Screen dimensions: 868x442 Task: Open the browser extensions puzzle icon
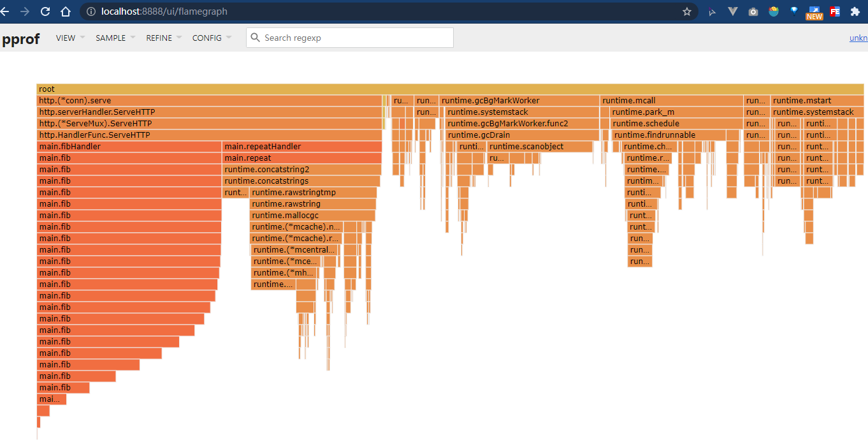(x=855, y=11)
